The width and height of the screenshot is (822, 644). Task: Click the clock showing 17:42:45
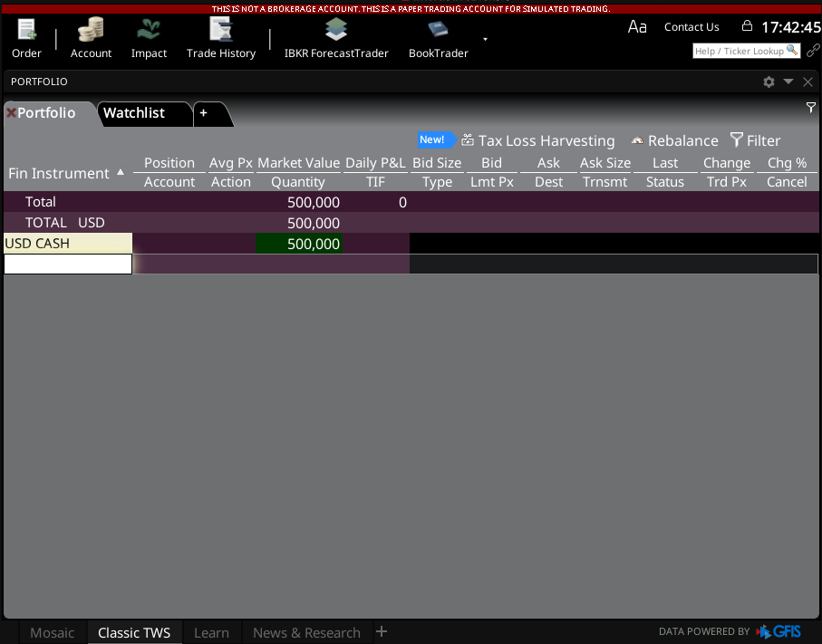tap(791, 27)
